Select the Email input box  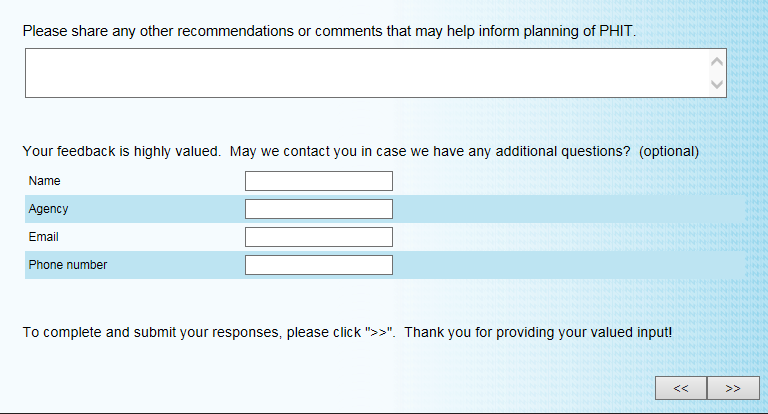318,237
